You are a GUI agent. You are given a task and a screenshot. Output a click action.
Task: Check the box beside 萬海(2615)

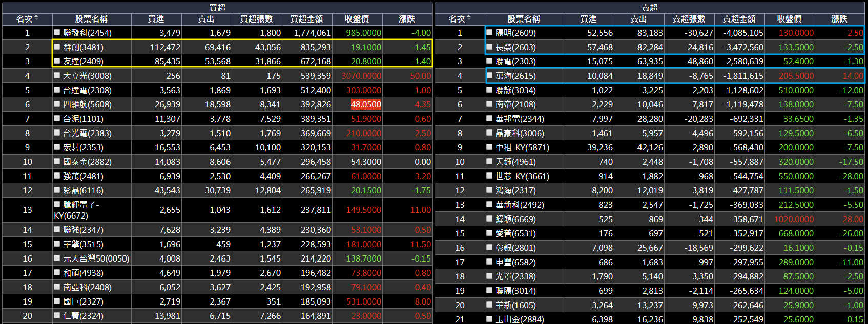tap(490, 75)
